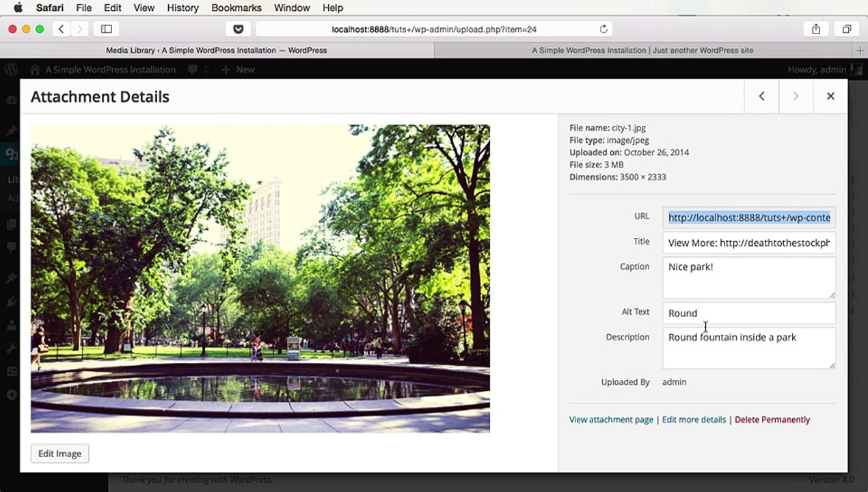Click the Edit Image button

[59, 454]
